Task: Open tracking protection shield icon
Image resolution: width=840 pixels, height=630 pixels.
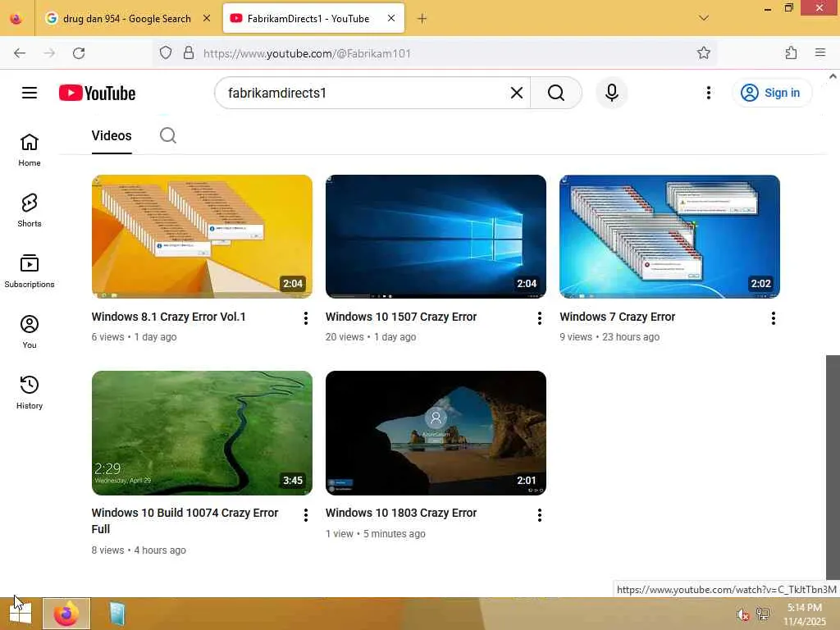Action: tap(166, 52)
